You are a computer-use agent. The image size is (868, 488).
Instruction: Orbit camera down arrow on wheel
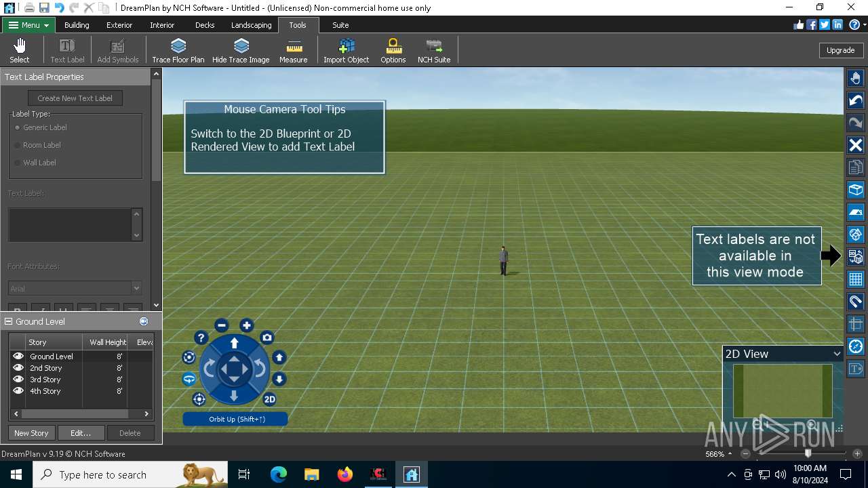[234, 395]
